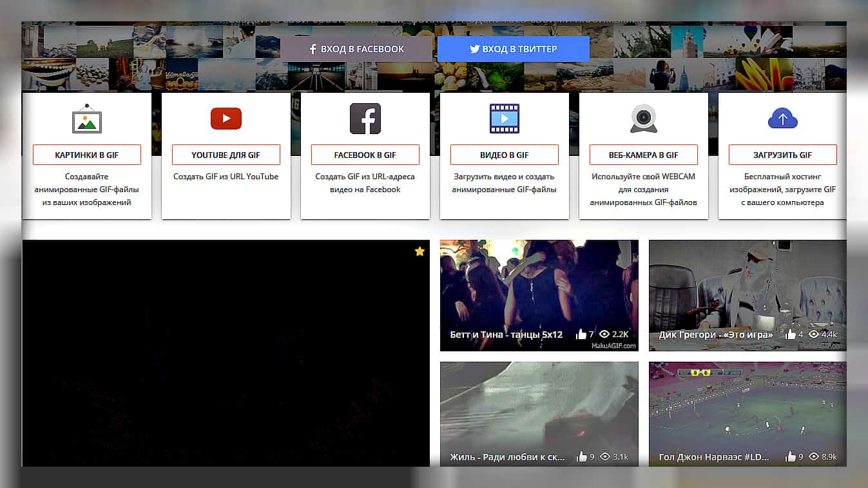Click the blue film strip video icon
This screenshot has width=868, height=488.
coord(504,119)
